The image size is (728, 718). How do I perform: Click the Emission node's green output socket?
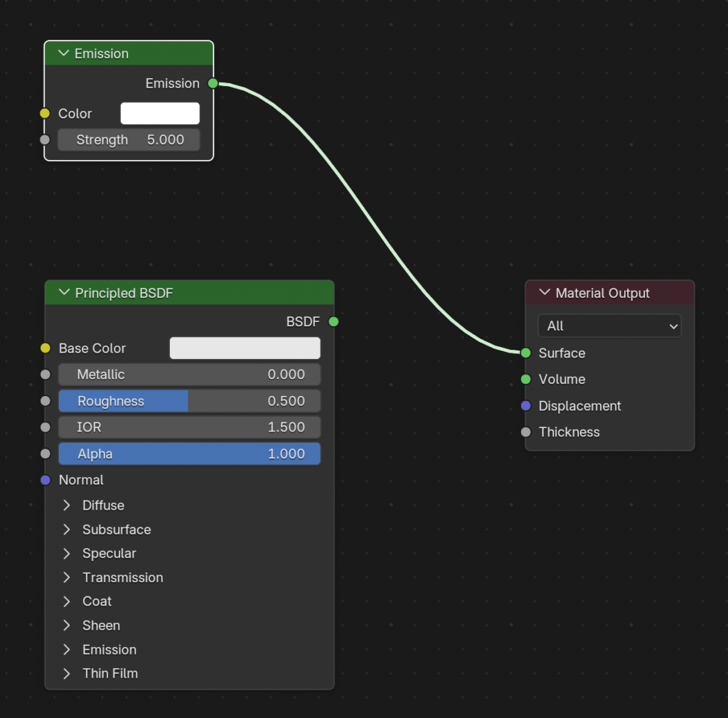(213, 84)
